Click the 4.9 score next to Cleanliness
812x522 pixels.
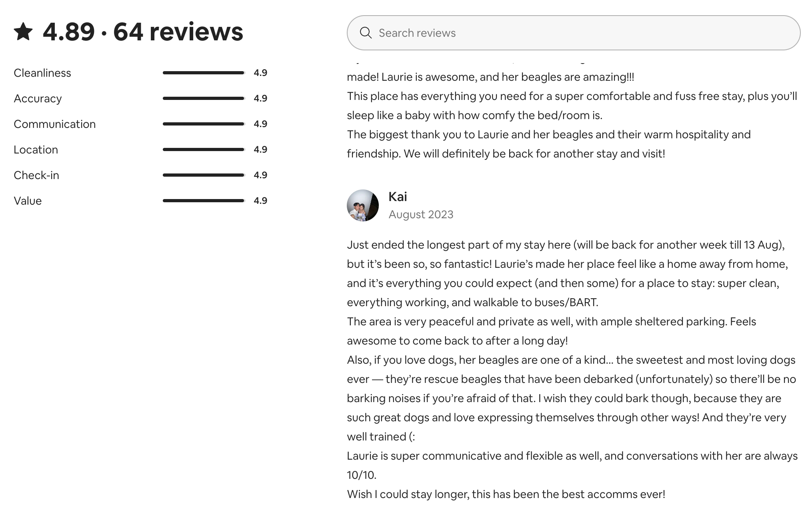point(260,73)
